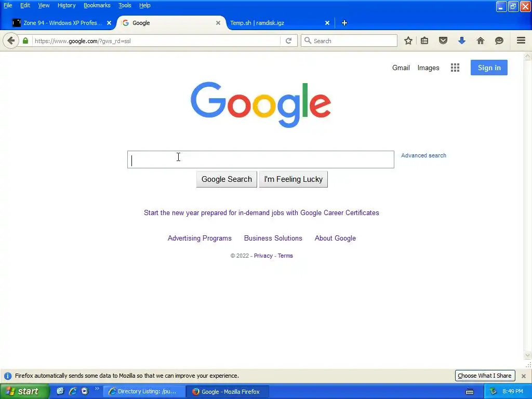Close the Google tab

[x=218, y=23]
